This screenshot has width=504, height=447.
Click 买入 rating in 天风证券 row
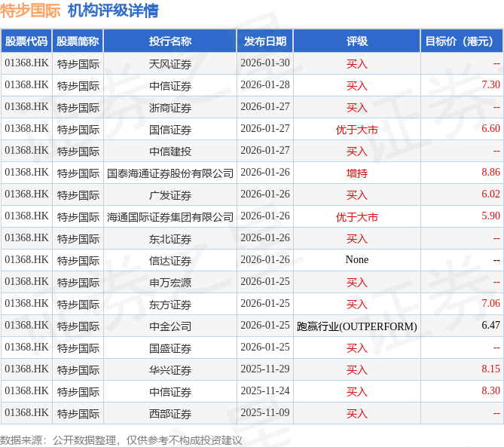(x=357, y=64)
